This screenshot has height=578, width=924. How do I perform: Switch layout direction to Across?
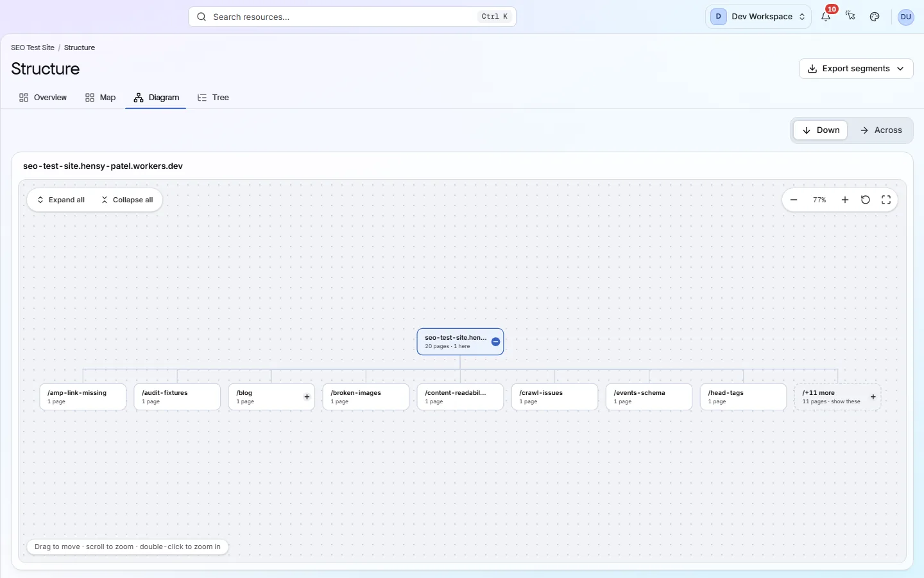point(881,130)
